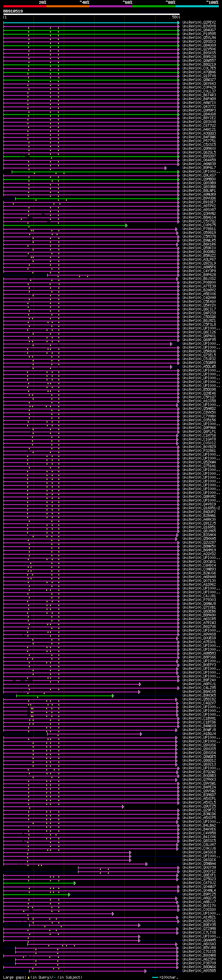Image resolution: width=222 pixels, height=980 pixels.
Task: Click the UniRef100_Q9MBD0 label
Action: [x=199, y=179]
